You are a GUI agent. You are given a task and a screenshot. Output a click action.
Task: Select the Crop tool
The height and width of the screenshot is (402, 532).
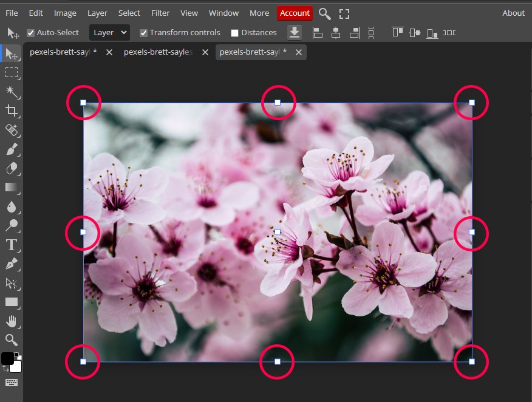point(12,111)
